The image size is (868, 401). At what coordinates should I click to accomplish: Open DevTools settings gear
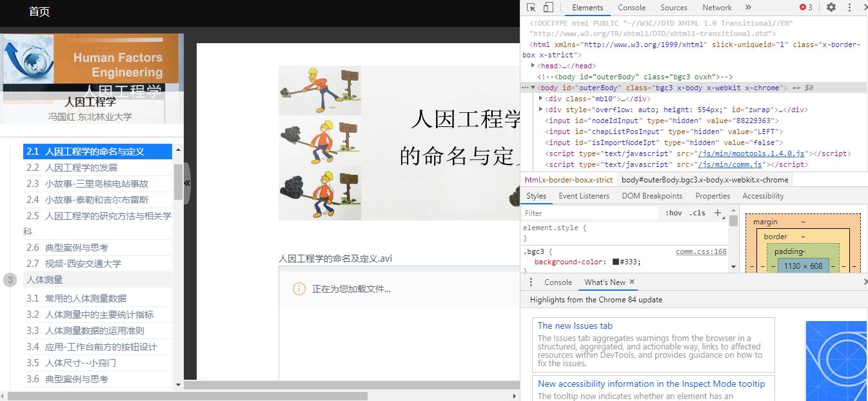[831, 8]
